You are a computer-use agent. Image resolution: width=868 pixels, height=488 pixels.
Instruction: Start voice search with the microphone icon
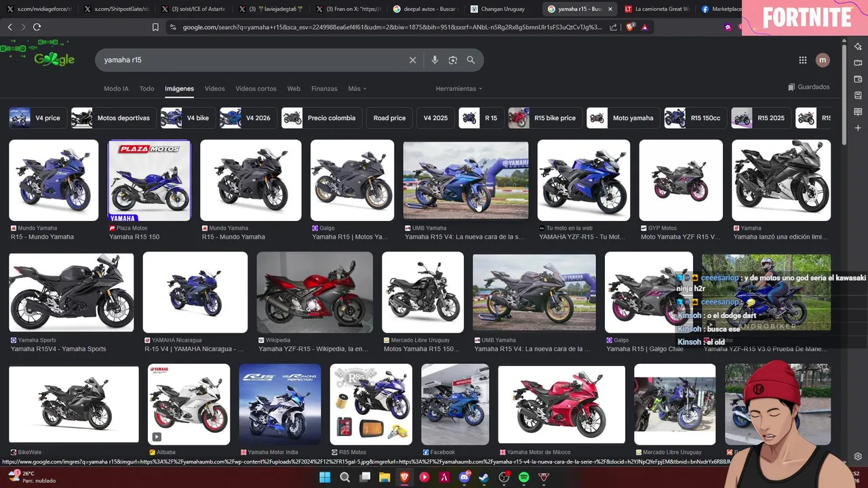(435, 60)
